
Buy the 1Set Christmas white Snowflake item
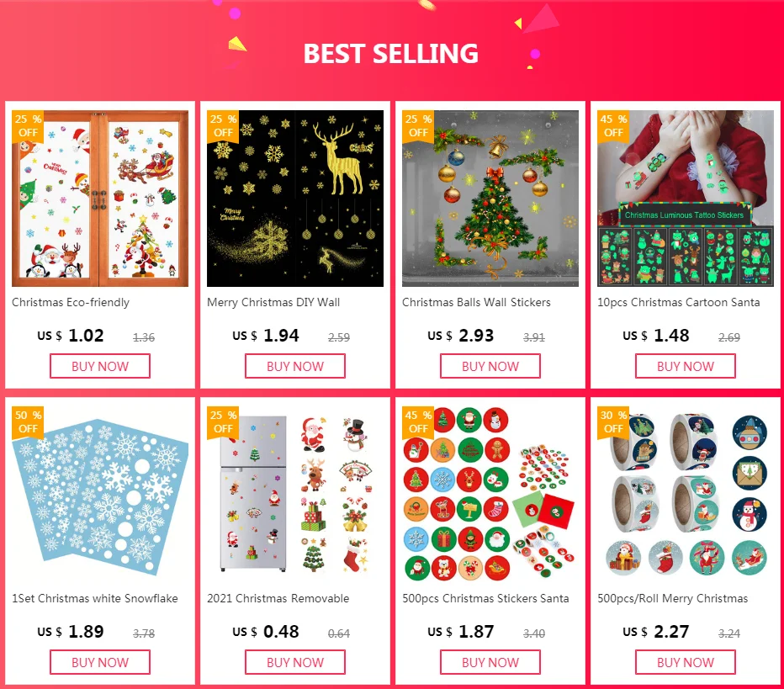[x=100, y=662]
